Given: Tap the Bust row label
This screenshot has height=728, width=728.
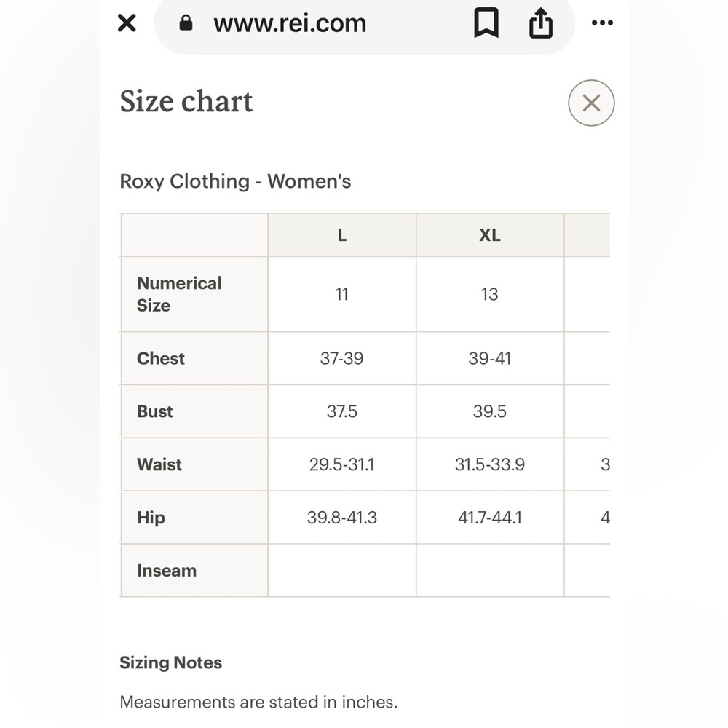Looking at the screenshot, I should pos(154,411).
